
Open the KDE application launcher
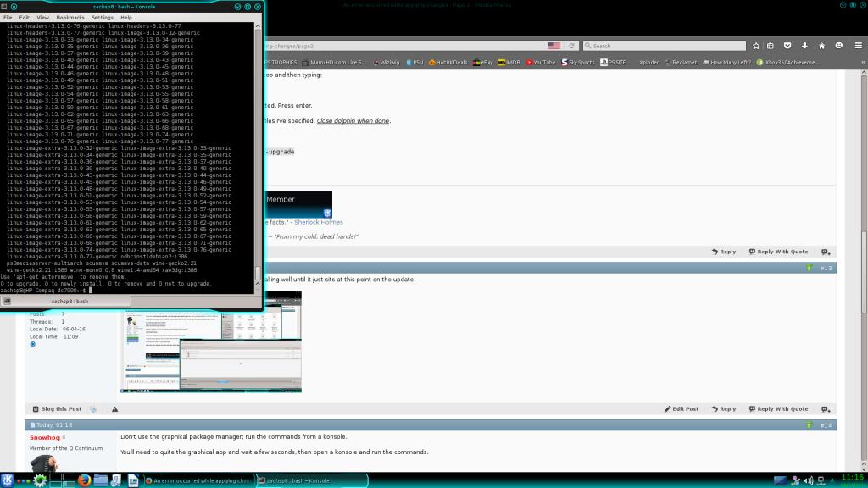coord(8,480)
